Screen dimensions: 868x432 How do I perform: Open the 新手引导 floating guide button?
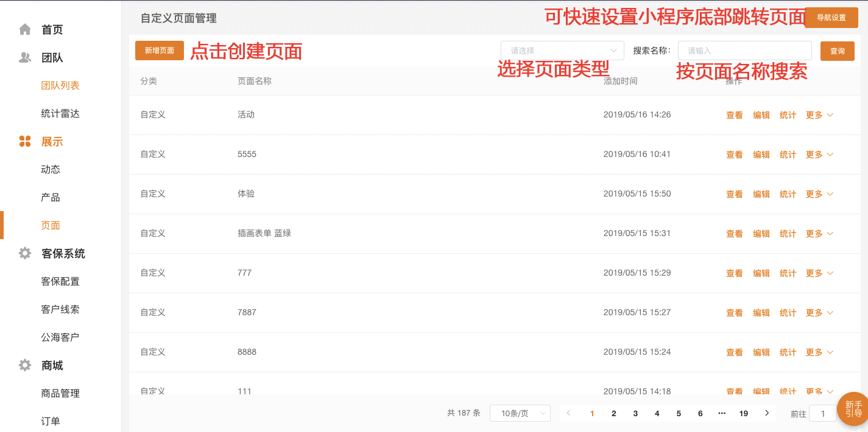click(853, 409)
